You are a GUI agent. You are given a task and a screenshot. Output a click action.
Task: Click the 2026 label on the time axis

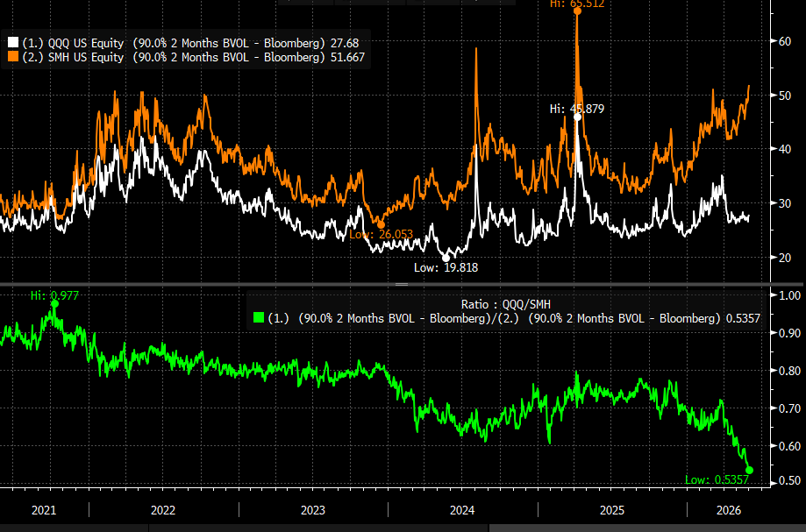[729, 510]
